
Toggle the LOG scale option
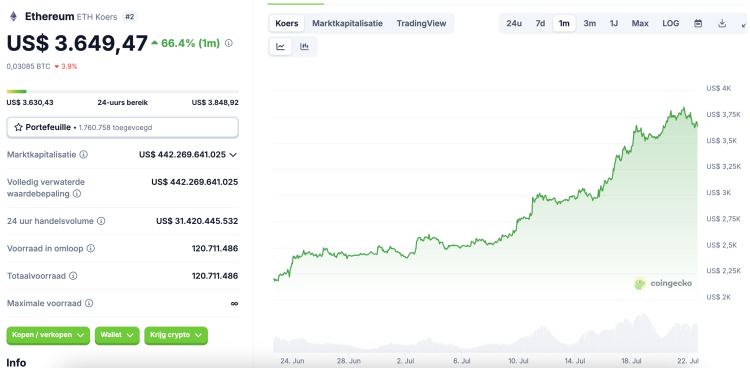(671, 23)
